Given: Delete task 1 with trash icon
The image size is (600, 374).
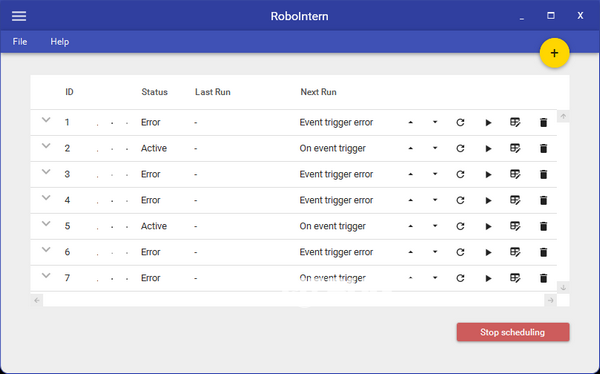Looking at the screenshot, I should [543, 122].
